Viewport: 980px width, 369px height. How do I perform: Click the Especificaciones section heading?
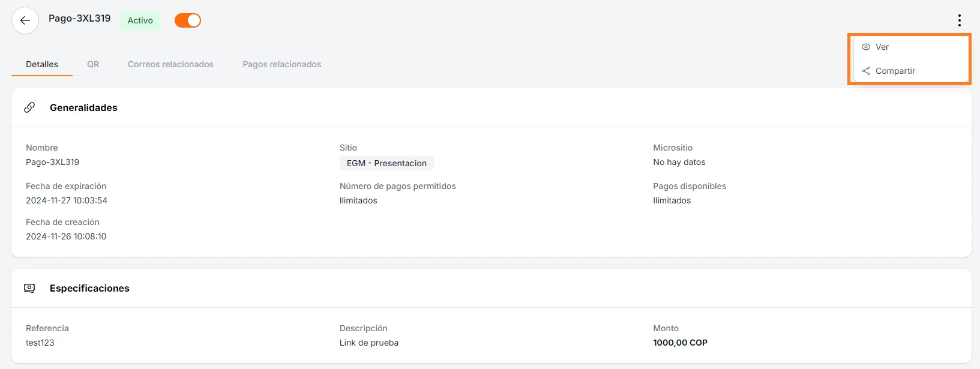pyautogui.click(x=89, y=288)
